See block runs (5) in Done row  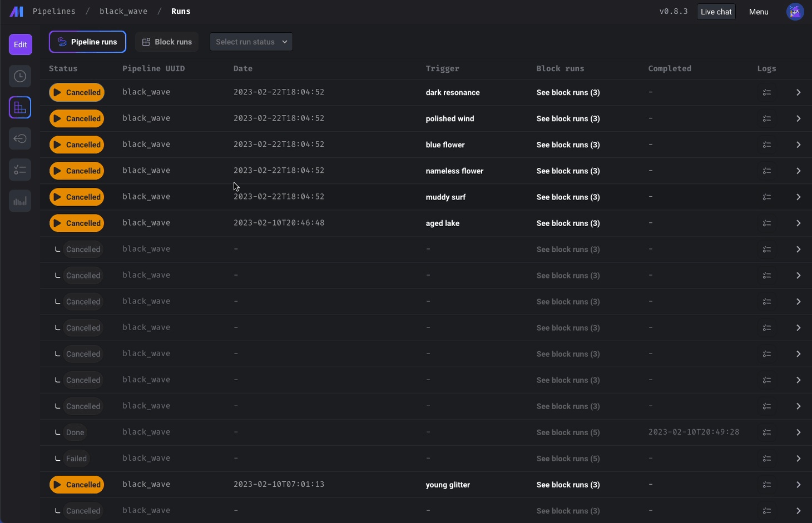click(568, 432)
